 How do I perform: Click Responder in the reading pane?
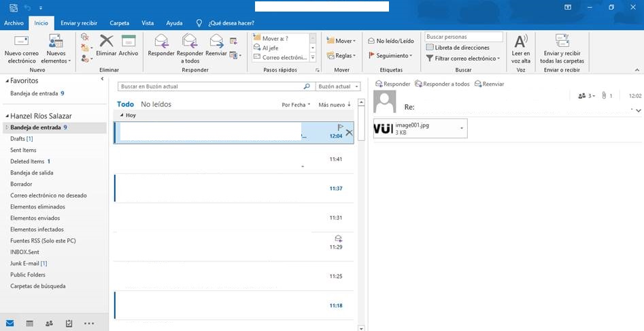[392, 84]
